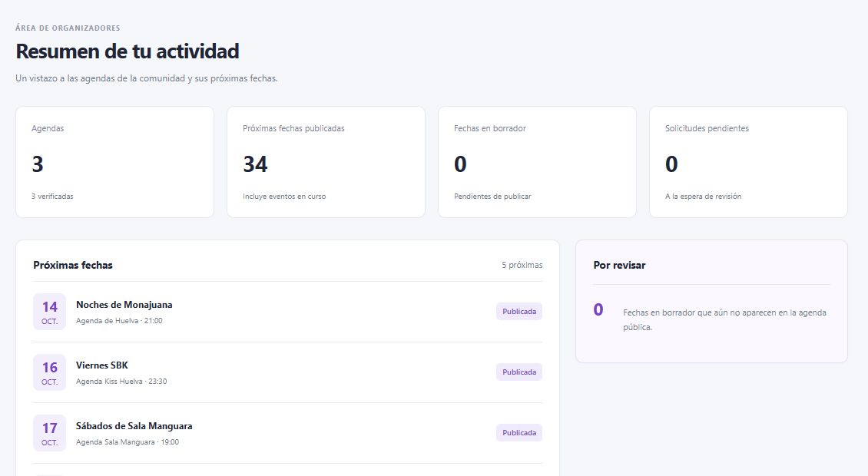Open the "Viernes SBK" event
Screen dimensions: 868x476
click(102, 365)
